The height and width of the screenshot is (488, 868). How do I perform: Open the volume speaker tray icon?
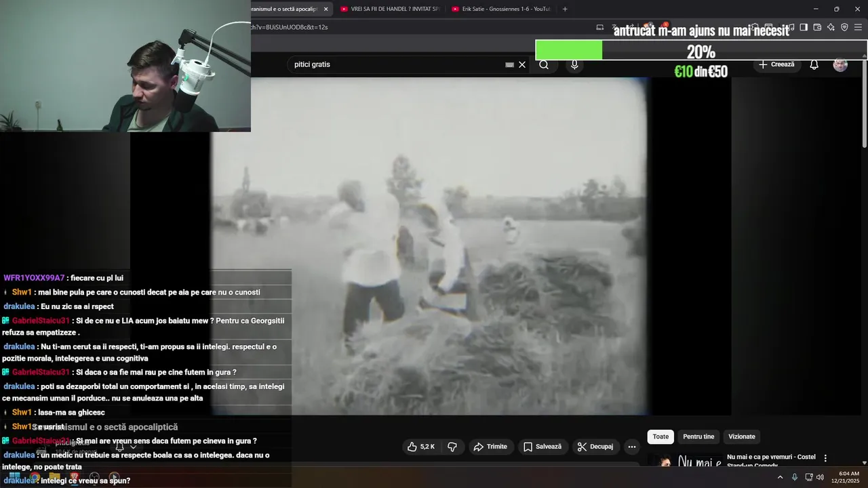[821, 477]
